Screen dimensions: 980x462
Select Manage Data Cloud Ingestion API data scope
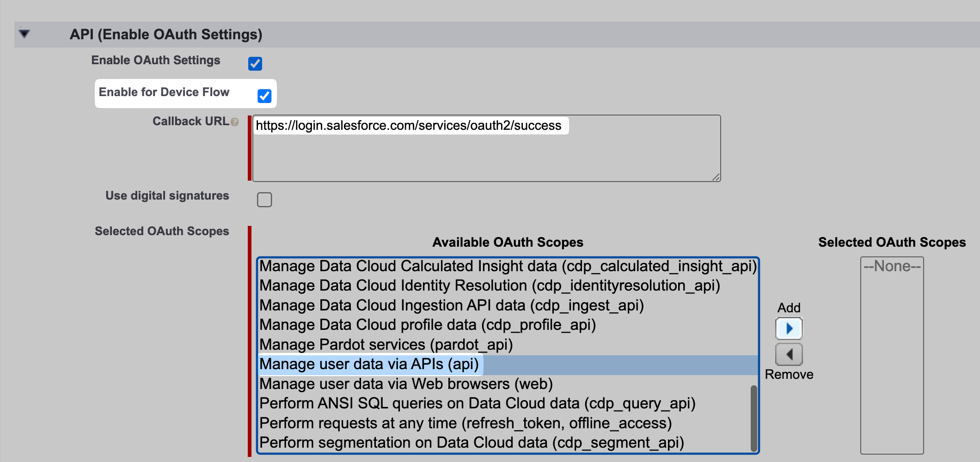pos(451,305)
